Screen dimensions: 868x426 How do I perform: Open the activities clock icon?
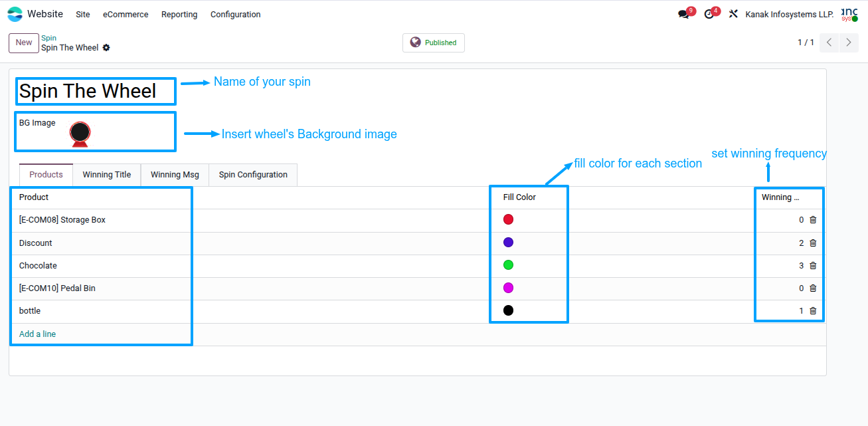tap(709, 14)
